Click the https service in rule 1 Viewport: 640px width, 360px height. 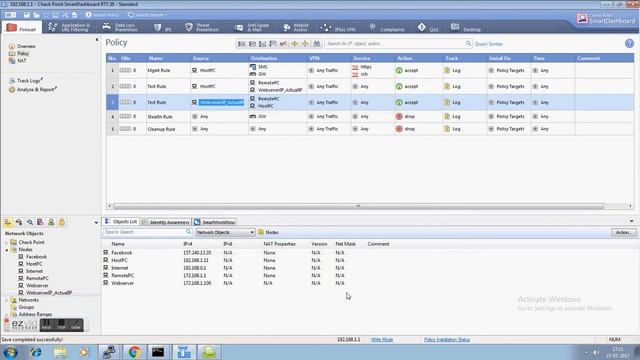[x=362, y=67]
